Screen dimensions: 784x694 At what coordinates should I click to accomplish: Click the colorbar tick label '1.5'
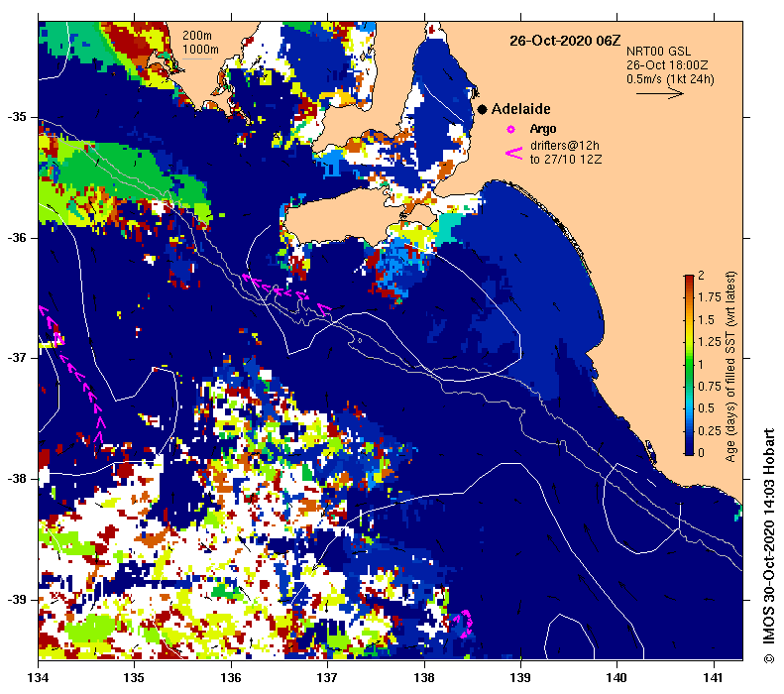[706, 320]
